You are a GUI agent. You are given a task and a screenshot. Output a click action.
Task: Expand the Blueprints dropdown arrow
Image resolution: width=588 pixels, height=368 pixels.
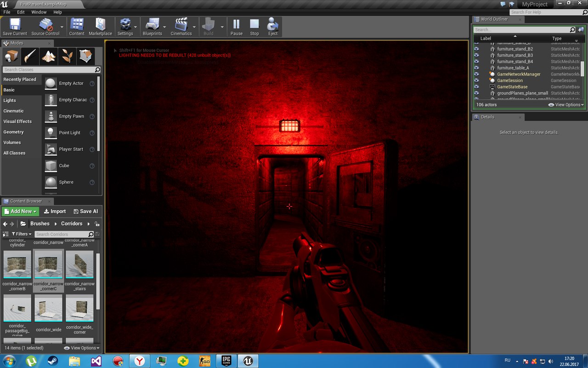point(164,27)
